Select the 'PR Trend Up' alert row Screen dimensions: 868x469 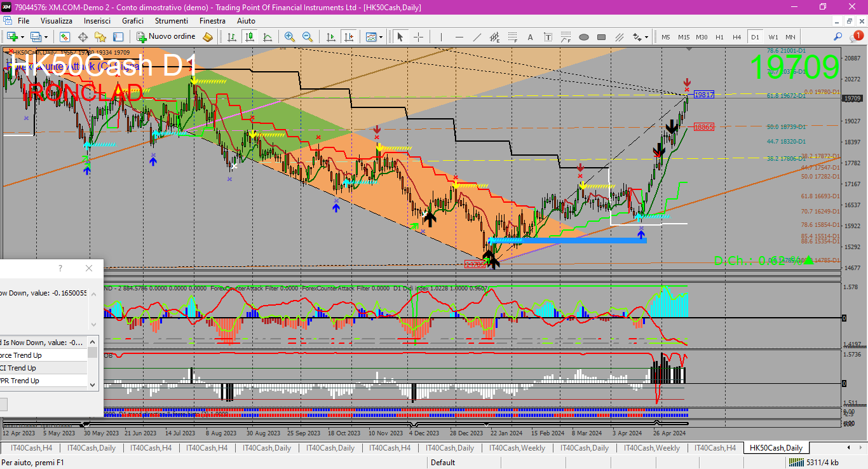tap(43, 381)
